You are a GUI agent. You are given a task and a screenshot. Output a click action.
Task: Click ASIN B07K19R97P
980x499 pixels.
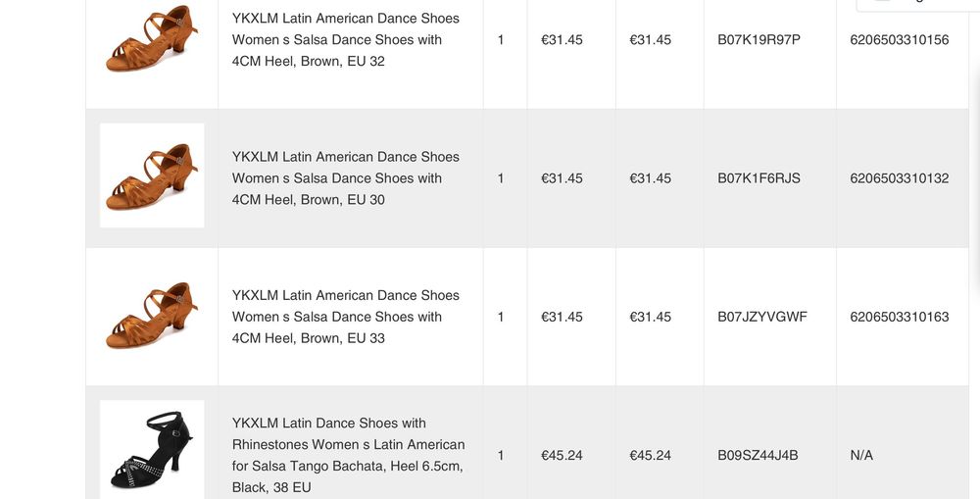coord(759,40)
